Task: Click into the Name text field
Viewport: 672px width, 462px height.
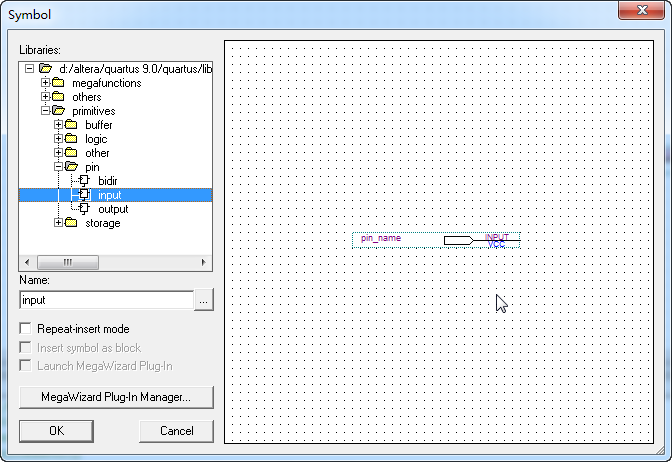Action: (105, 300)
